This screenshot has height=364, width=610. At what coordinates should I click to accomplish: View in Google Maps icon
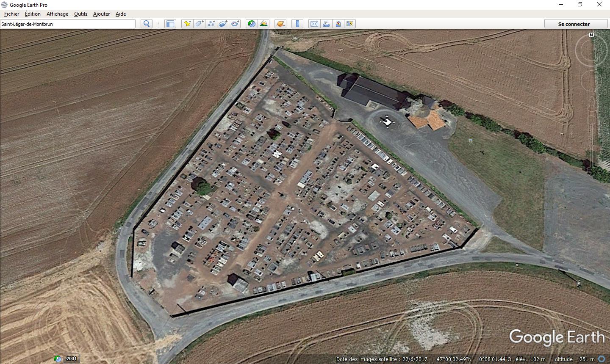[x=350, y=24]
